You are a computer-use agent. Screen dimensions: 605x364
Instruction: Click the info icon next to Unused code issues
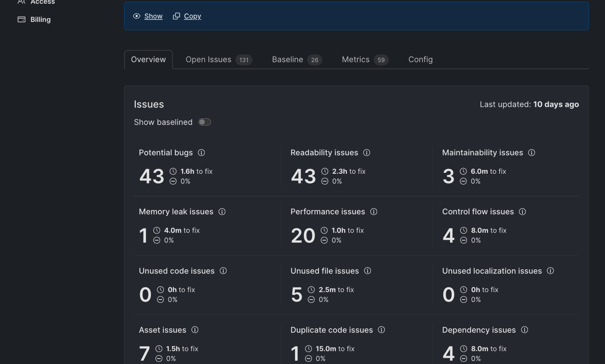point(223,271)
